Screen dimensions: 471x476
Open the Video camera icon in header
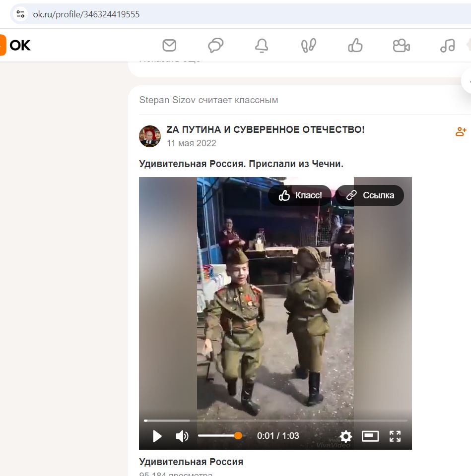click(402, 46)
